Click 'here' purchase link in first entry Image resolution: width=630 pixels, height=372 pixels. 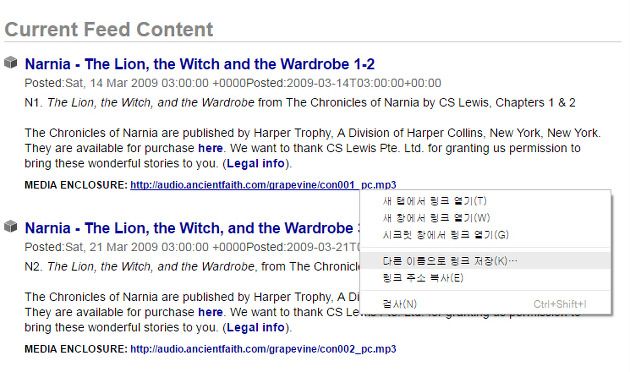click(x=211, y=148)
